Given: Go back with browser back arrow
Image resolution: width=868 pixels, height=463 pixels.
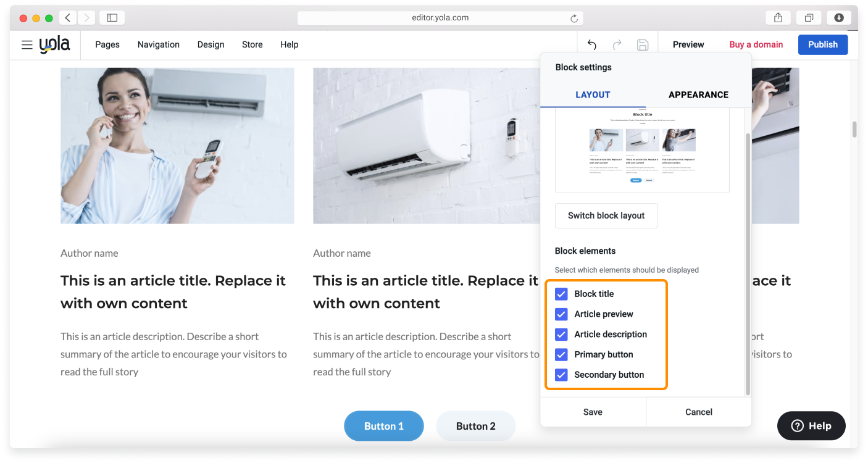Looking at the screenshot, I should [68, 18].
